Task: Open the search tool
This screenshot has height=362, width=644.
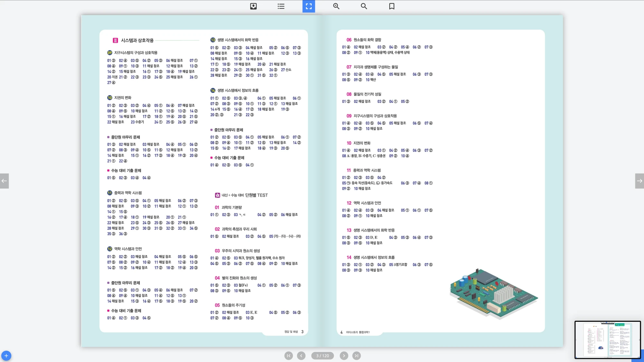Action: pos(364,6)
